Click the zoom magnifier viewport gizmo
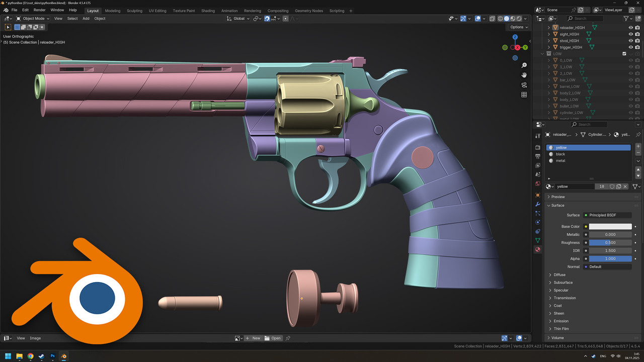 (524, 65)
